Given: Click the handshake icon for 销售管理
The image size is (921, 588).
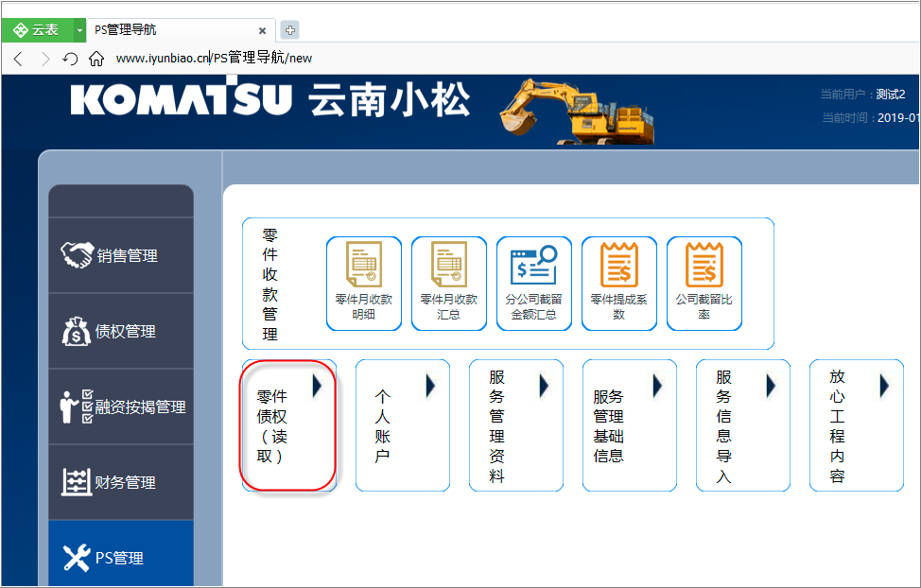Looking at the screenshot, I should tap(77, 255).
